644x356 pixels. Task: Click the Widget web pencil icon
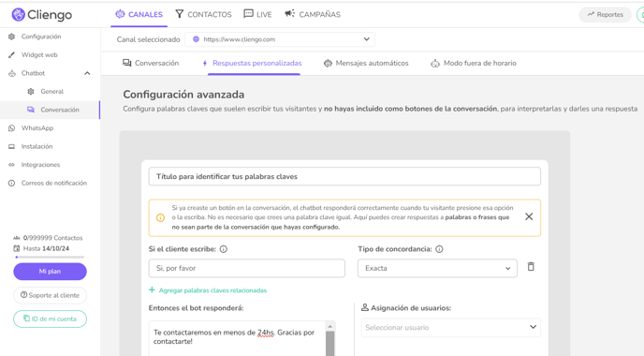pos(11,54)
